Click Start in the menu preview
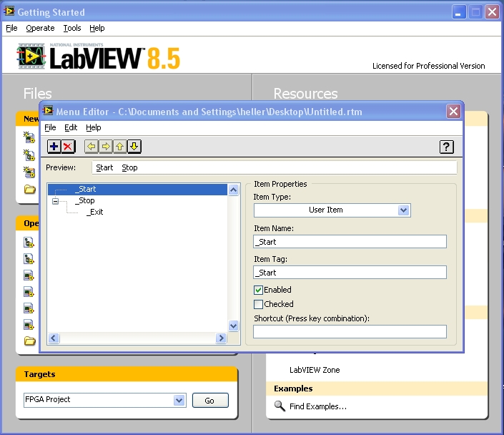This screenshot has width=504, height=435. [x=104, y=167]
